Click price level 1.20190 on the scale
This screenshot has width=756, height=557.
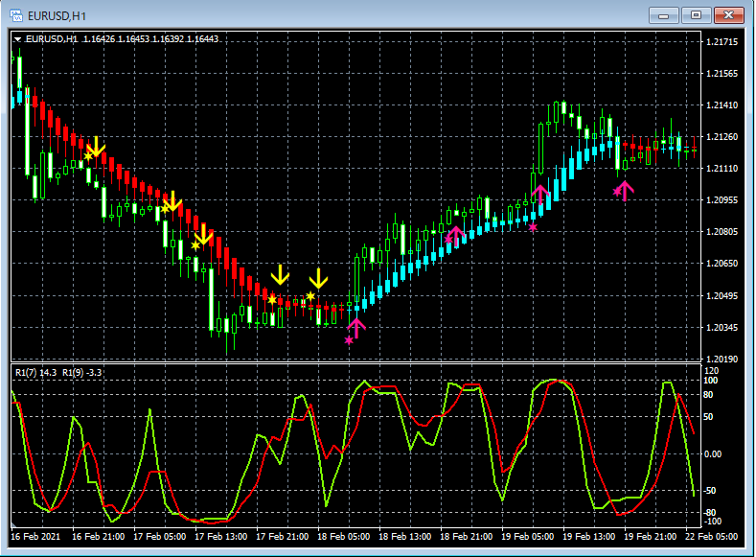point(722,360)
